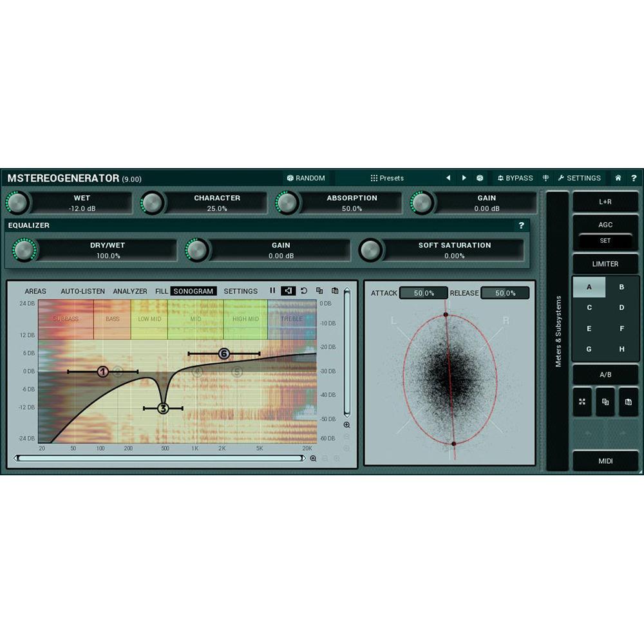Open help via the question mark icon

[x=634, y=178]
